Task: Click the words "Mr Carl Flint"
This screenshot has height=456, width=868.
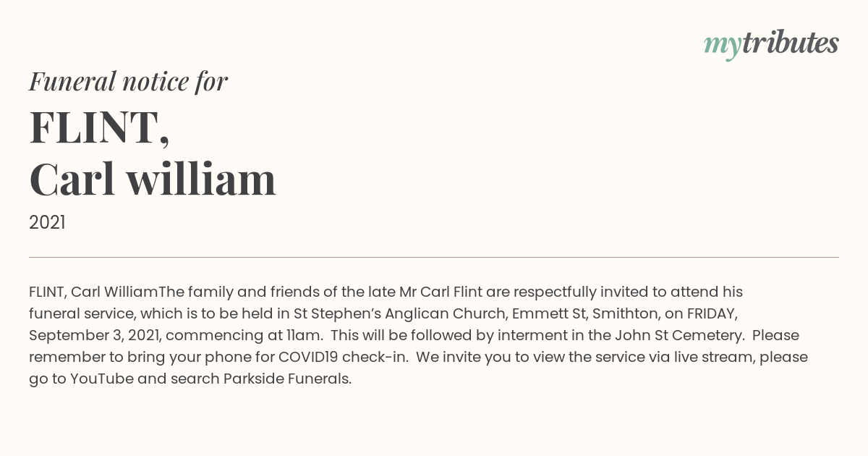Action: (x=441, y=292)
